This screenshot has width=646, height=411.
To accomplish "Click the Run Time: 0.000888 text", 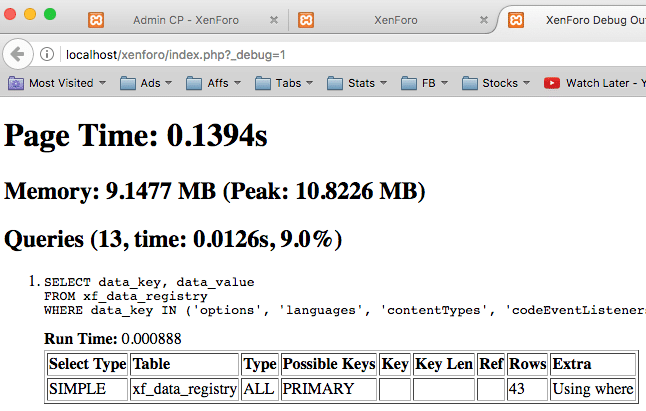I will click(x=112, y=339).
